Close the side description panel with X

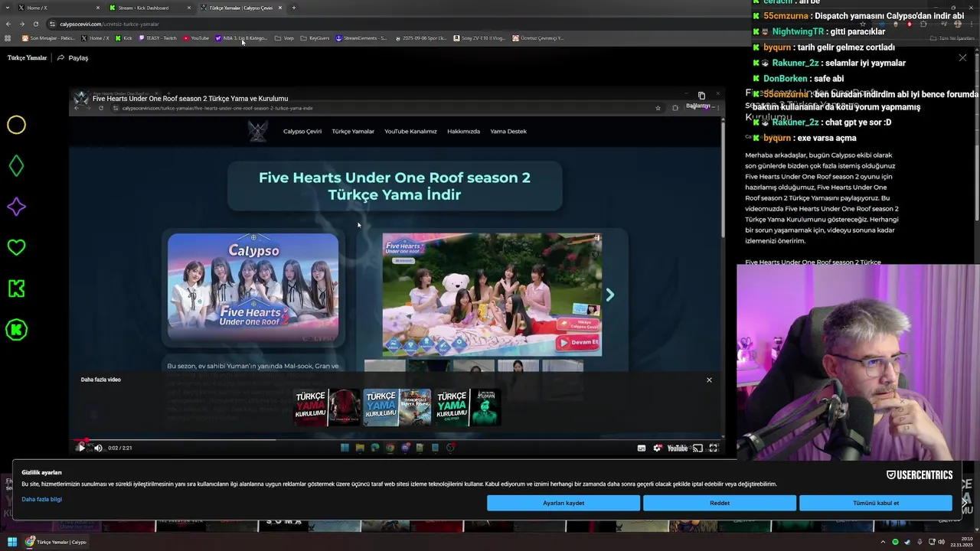point(962,57)
